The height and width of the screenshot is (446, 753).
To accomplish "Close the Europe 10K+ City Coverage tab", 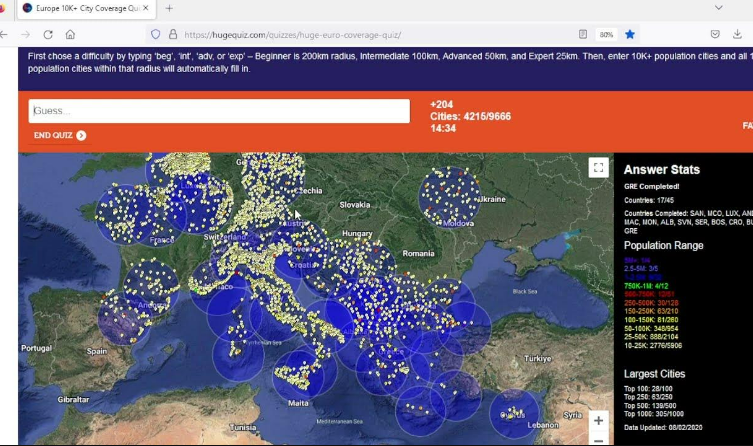I will pyautogui.click(x=146, y=8).
